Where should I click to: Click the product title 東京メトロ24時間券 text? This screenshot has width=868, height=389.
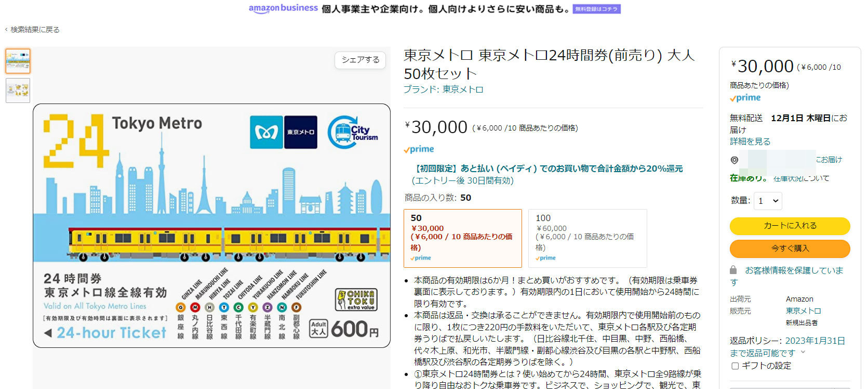(549, 64)
